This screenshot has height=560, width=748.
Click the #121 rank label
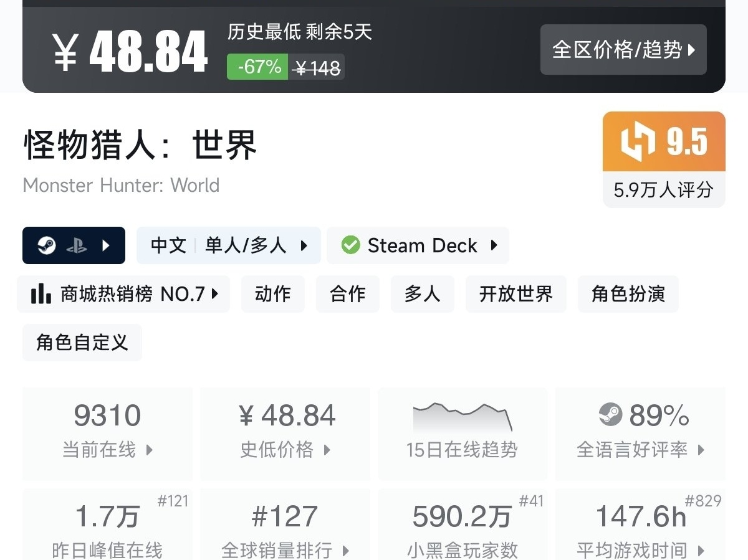173,501
